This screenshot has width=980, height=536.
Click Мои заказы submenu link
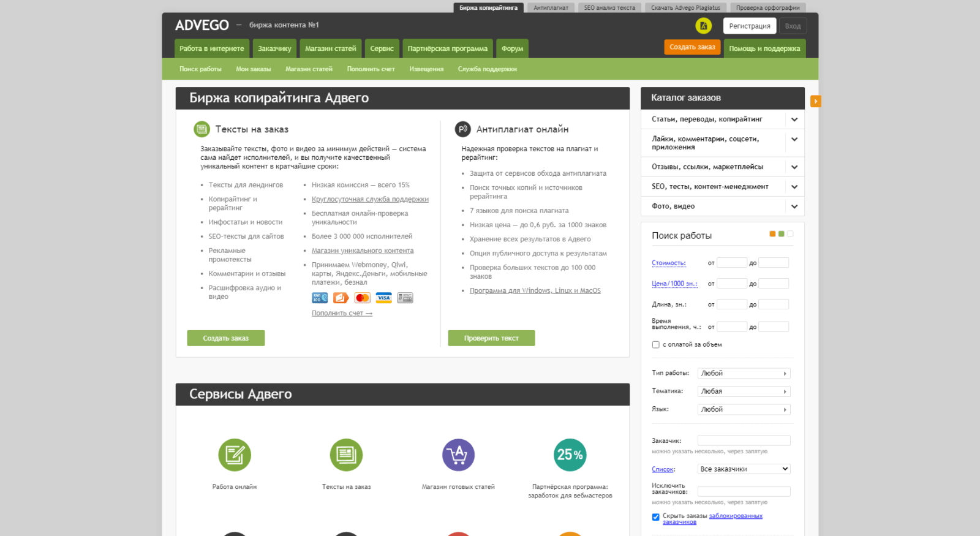tap(254, 69)
